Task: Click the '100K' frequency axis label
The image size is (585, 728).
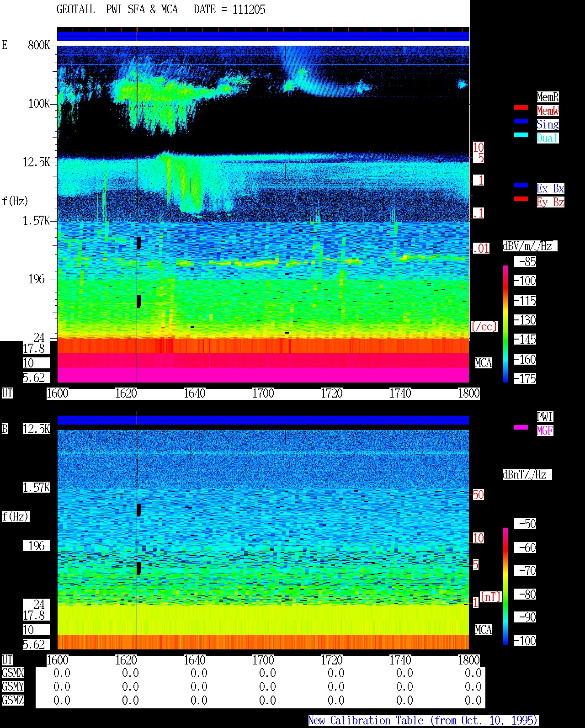Action: [x=39, y=104]
